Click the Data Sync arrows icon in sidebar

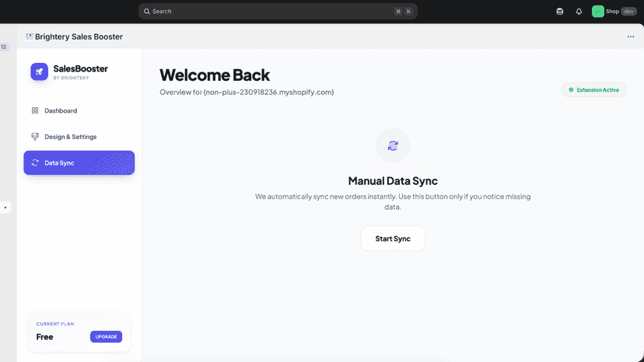(x=35, y=162)
